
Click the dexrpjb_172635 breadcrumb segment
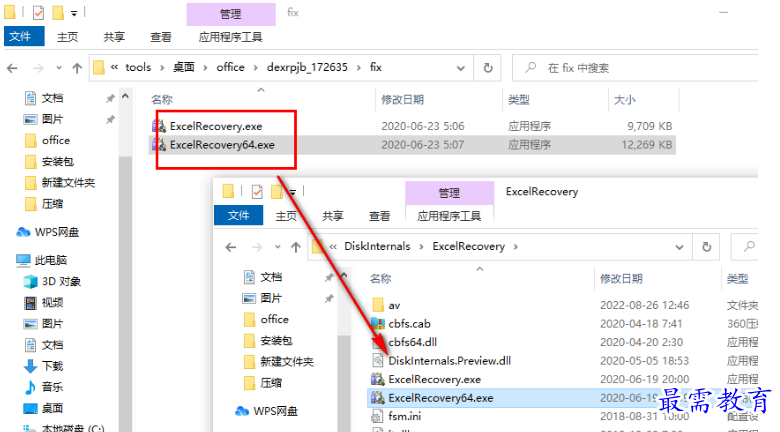pyautogui.click(x=307, y=67)
